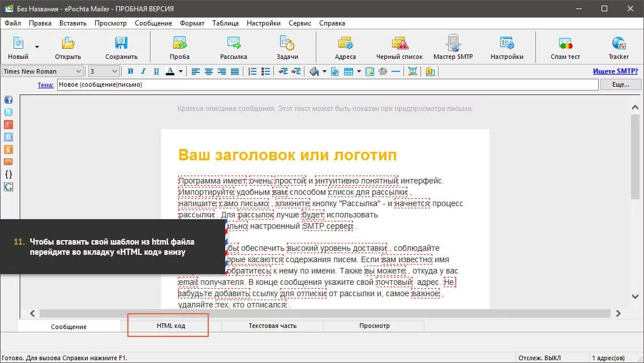Switch to the Текстовая часть tab
Image resolution: width=644 pixels, height=363 pixels.
coord(272,326)
